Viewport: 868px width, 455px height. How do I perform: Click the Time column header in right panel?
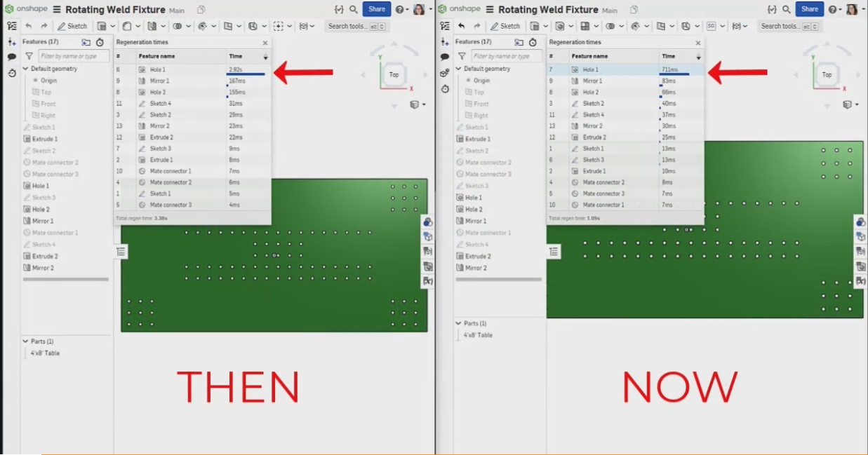[x=669, y=56]
